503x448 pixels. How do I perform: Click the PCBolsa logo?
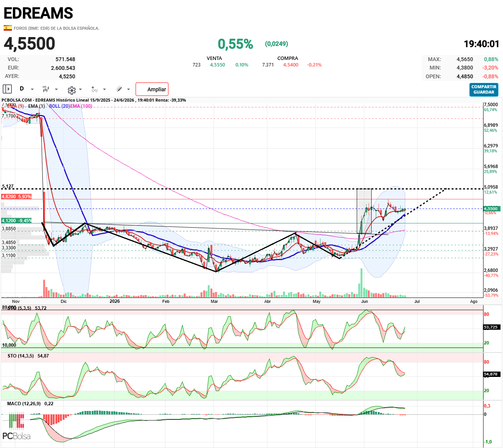tap(16, 427)
